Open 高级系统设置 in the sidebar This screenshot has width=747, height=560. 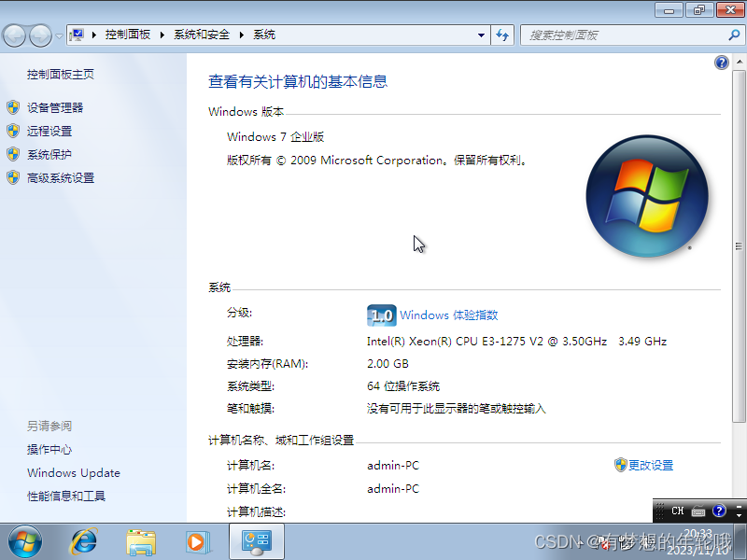[63, 177]
